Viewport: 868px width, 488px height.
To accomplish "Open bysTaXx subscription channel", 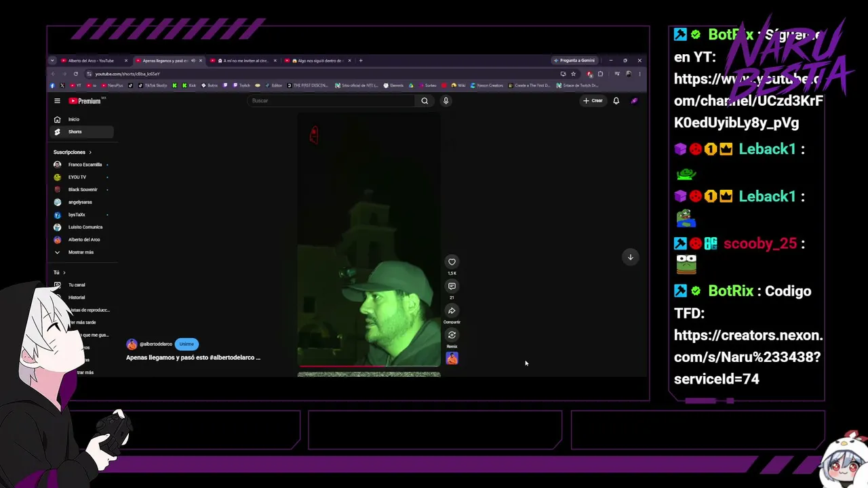I will [83, 215].
